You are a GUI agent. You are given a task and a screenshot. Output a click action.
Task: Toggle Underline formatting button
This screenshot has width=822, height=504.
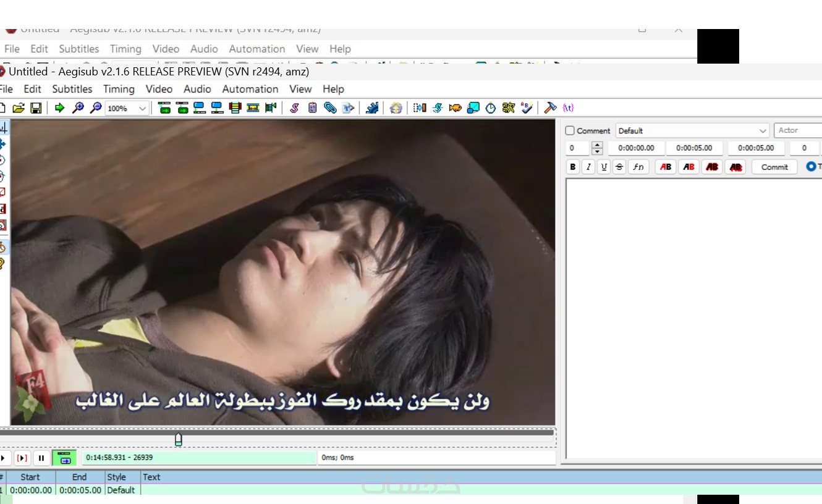[x=604, y=167]
